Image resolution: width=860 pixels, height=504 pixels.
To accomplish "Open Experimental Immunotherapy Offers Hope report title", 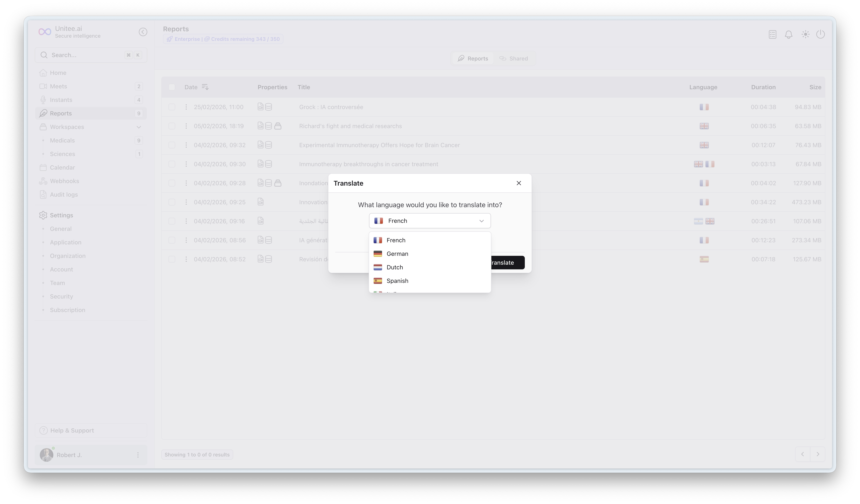I will 379,145.
